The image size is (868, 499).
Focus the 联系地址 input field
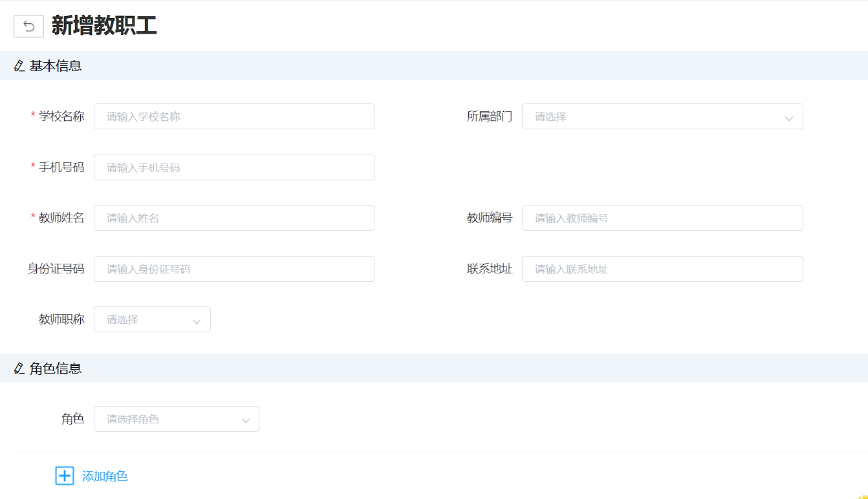click(x=662, y=269)
